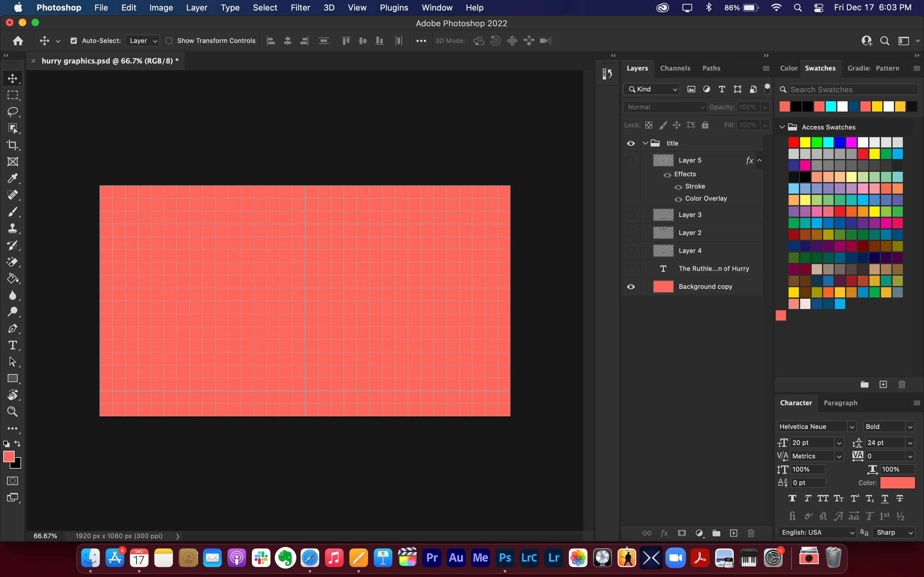The height and width of the screenshot is (577, 924).
Task: Select the Clone Stamp tool
Action: [13, 228]
